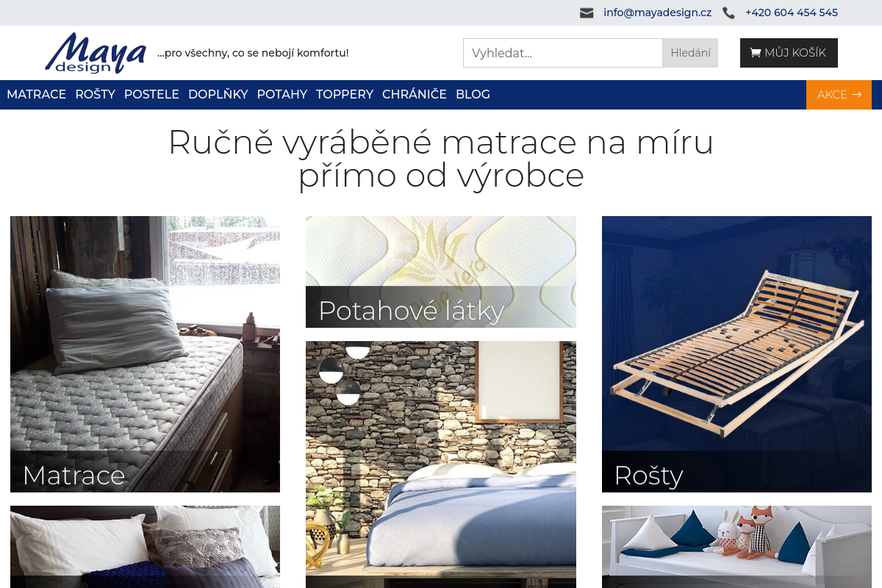Open the POSTELE category from the menu
The height and width of the screenshot is (588, 882).
tap(151, 94)
